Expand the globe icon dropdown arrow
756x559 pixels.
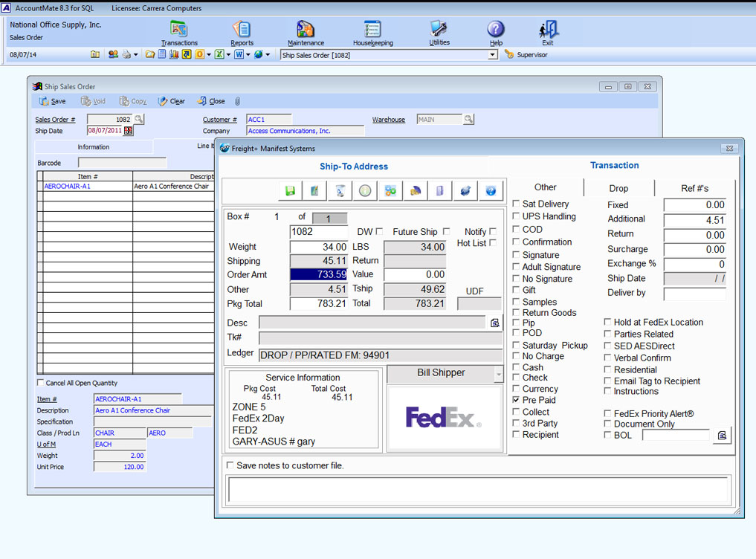(x=268, y=55)
